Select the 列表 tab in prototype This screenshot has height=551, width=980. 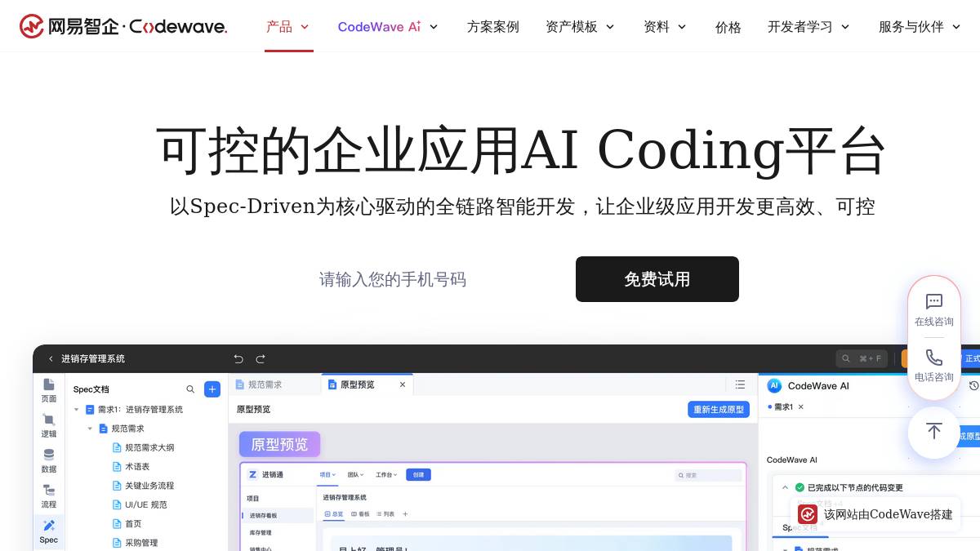pos(385,514)
